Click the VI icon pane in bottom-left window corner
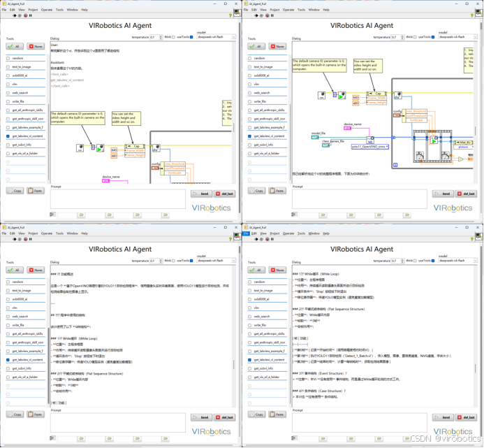This screenshot has height=448, width=484. pyautogui.click(x=237, y=237)
